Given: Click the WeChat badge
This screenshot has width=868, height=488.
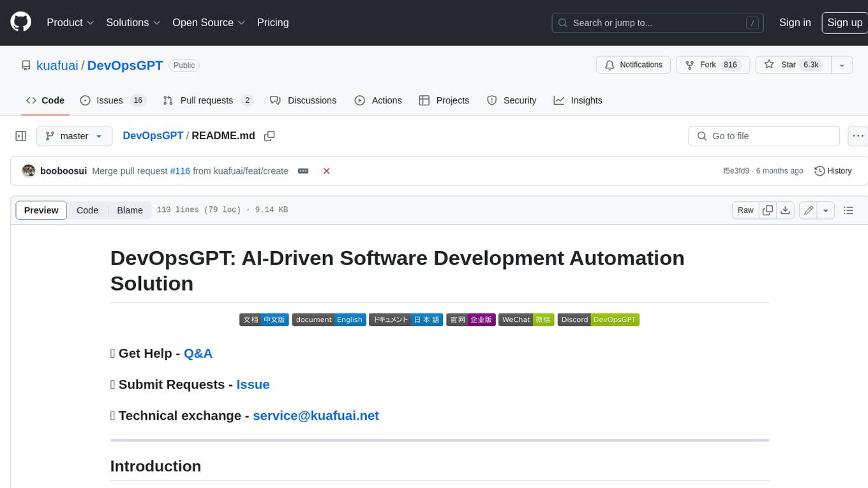Looking at the screenshot, I should (x=527, y=319).
